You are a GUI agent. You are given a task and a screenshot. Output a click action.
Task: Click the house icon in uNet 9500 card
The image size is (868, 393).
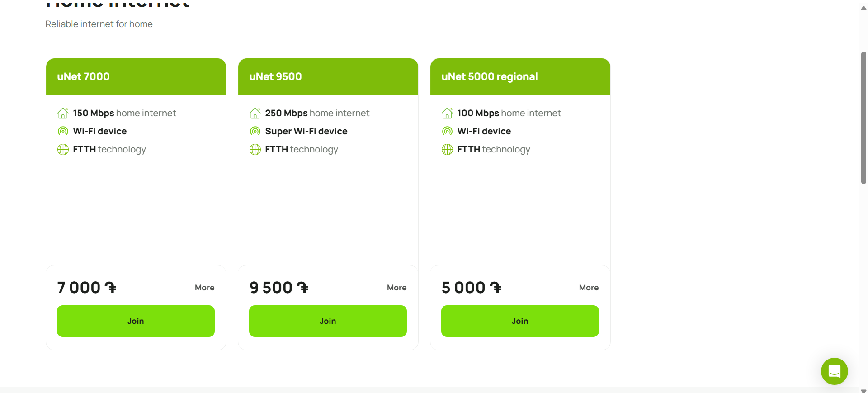click(255, 113)
